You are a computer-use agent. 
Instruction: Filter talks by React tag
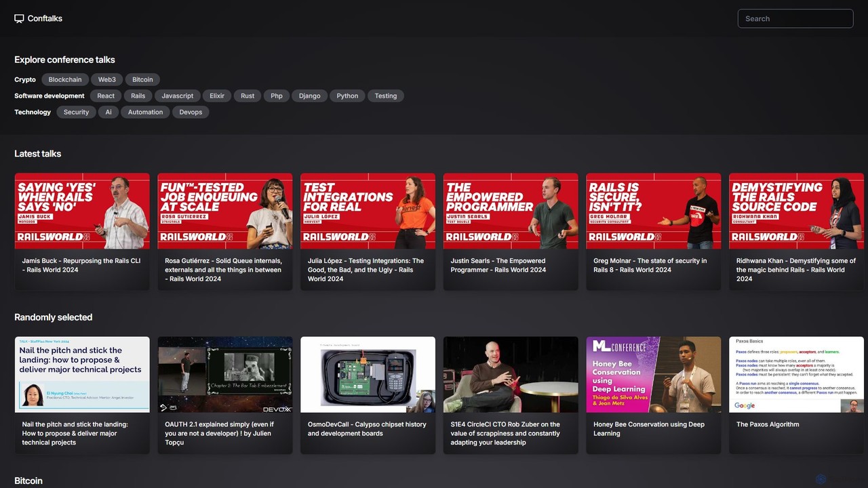point(106,96)
